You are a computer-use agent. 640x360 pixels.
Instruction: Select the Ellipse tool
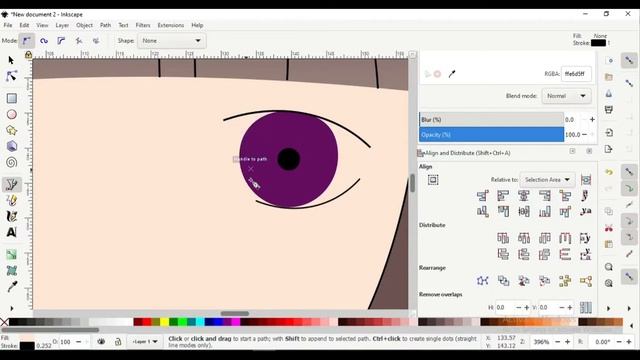pos(11,114)
